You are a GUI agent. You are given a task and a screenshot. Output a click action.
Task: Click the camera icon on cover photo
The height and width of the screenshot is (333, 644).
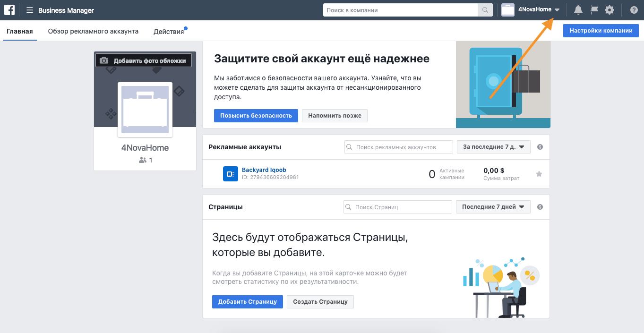pyautogui.click(x=104, y=60)
